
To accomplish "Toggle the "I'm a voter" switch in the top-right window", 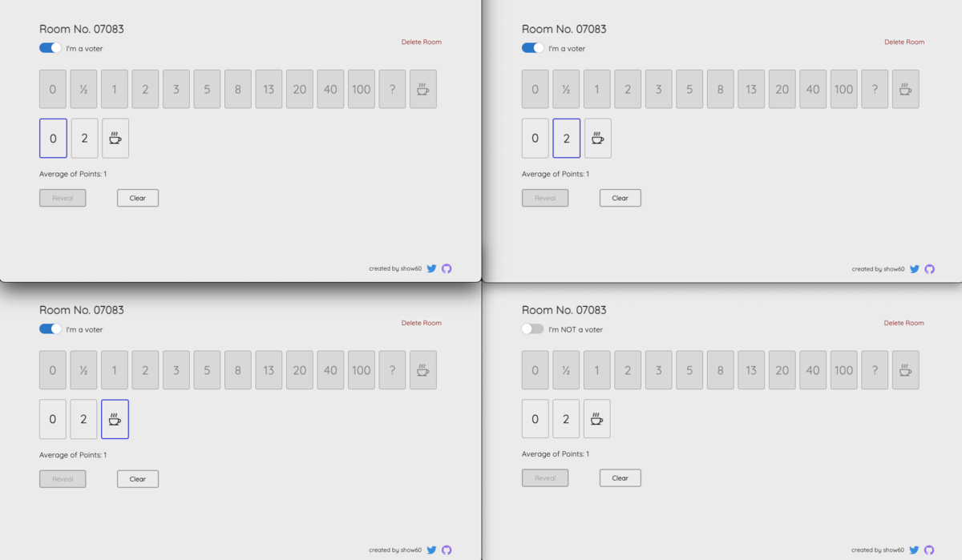I will (533, 48).
